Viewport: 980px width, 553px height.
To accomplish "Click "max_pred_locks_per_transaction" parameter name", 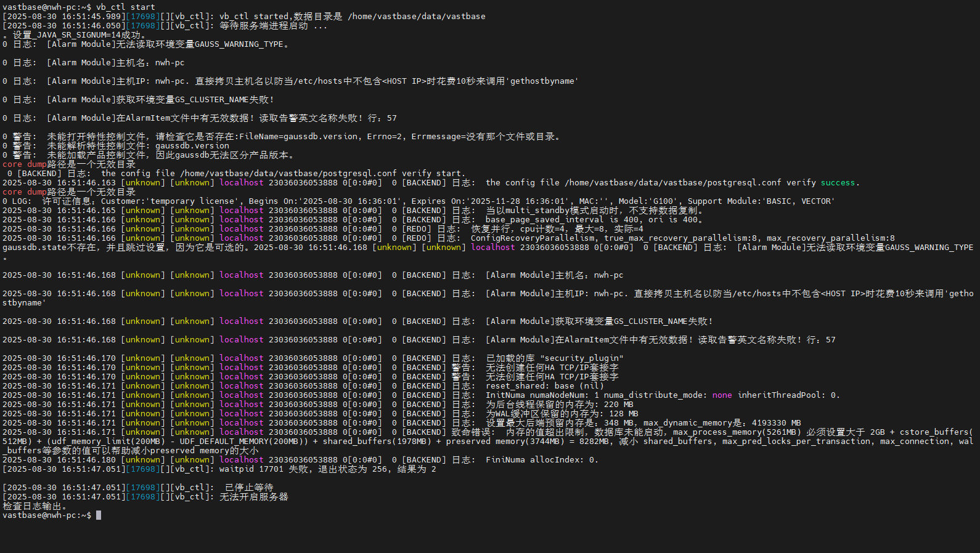I will click(x=796, y=442).
